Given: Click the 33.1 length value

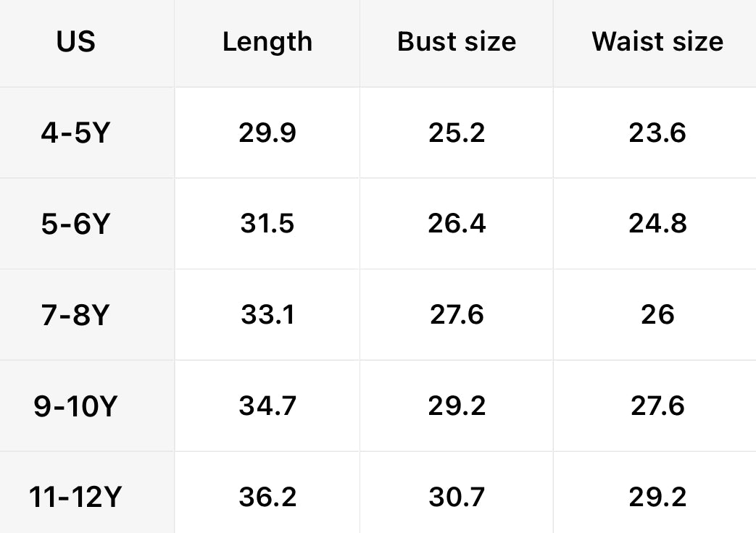Looking at the screenshot, I should (267, 315).
